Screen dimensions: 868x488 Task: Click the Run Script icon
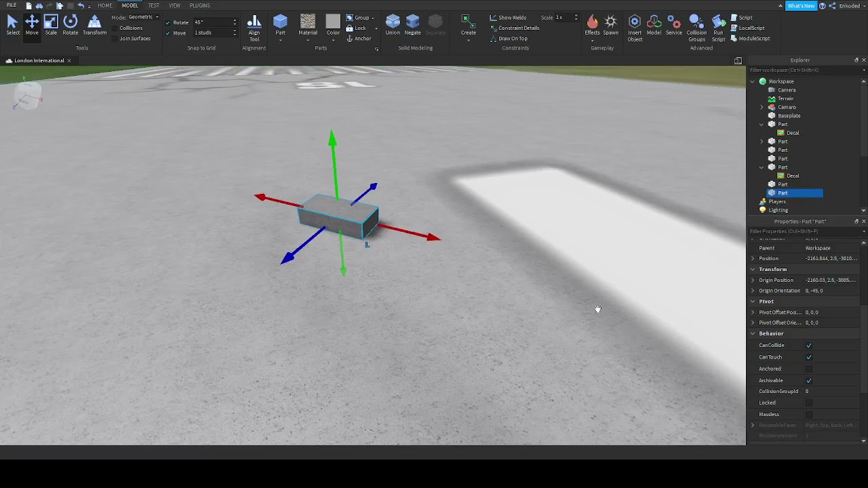[x=718, y=28]
